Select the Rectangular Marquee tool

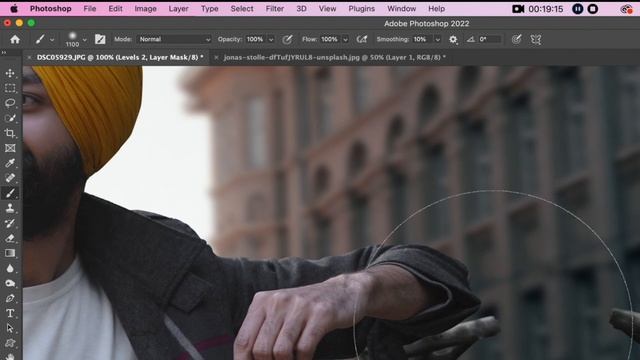[x=10, y=88]
